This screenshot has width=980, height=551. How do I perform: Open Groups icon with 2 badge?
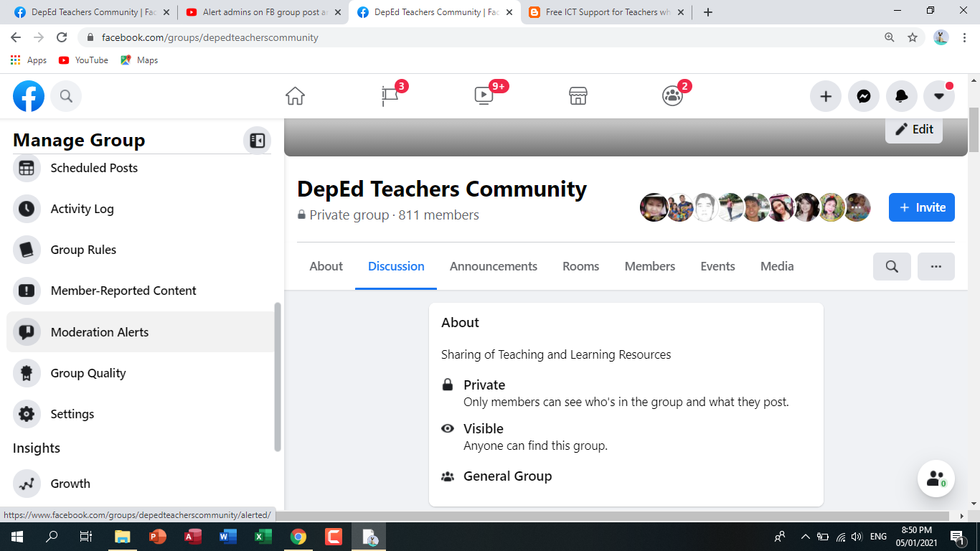672,96
